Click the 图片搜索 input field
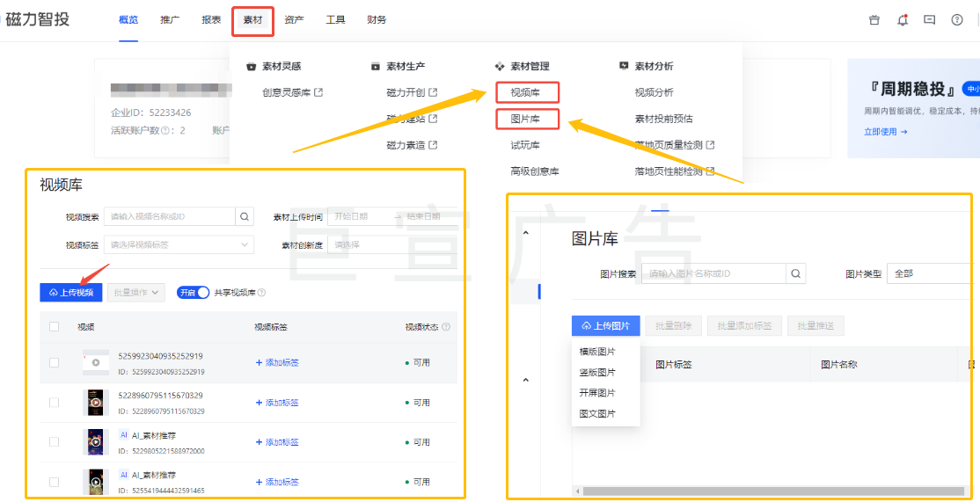 click(x=713, y=273)
